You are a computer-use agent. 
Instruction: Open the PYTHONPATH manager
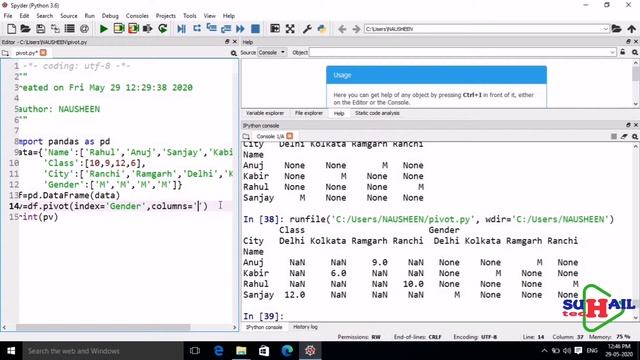322,29
